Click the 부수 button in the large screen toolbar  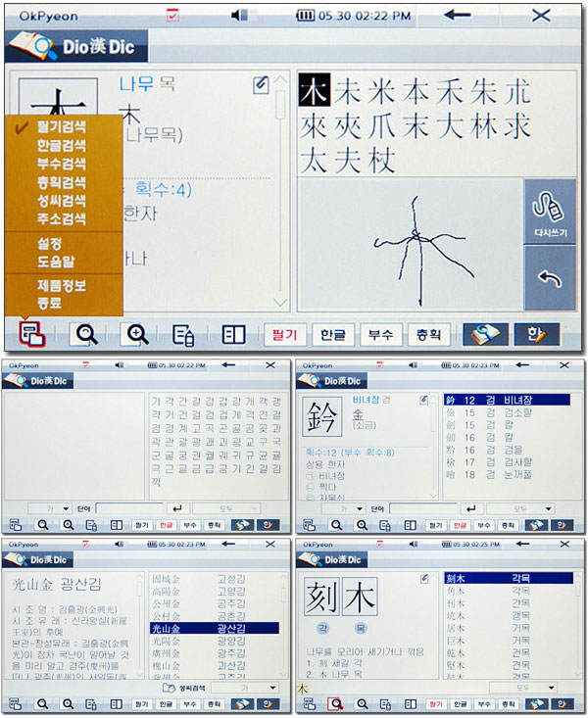point(381,335)
